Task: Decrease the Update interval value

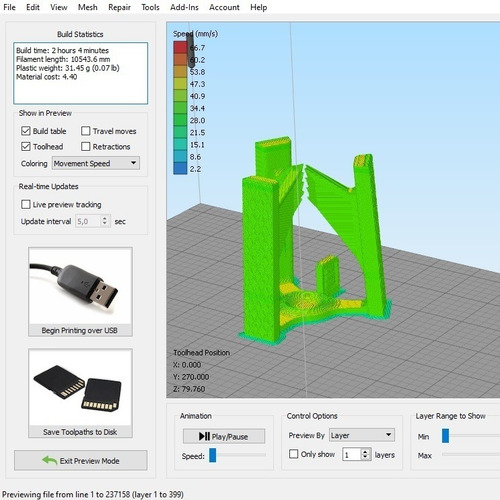Action: [105, 224]
